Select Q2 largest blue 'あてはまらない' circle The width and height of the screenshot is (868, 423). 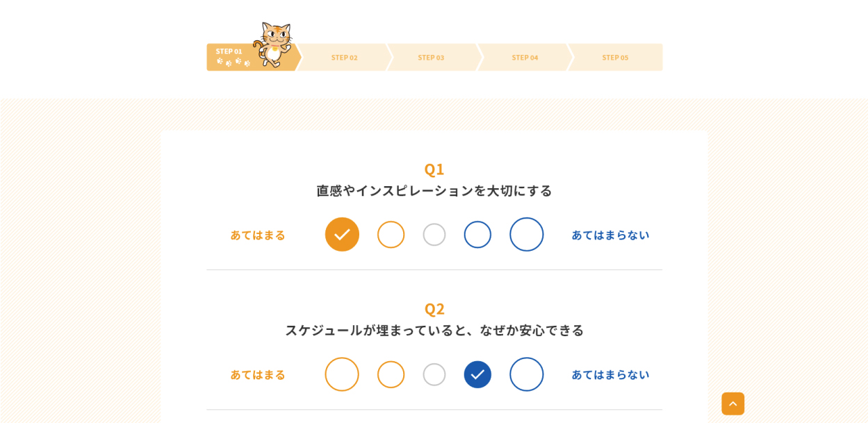click(x=527, y=374)
